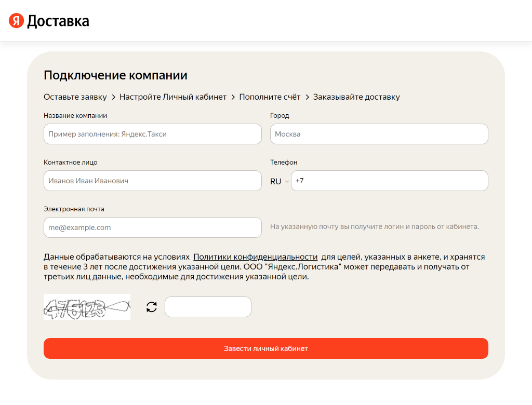Focus the email field with me@example.com placeholder
The width and height of the screenshot is (532, 405).
click(153, 227)
